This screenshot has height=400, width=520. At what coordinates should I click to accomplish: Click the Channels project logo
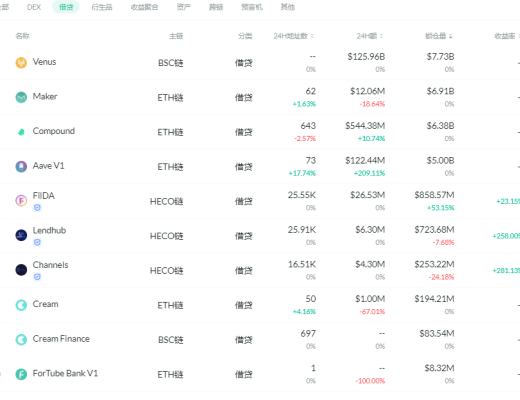(x=21, y=270)
